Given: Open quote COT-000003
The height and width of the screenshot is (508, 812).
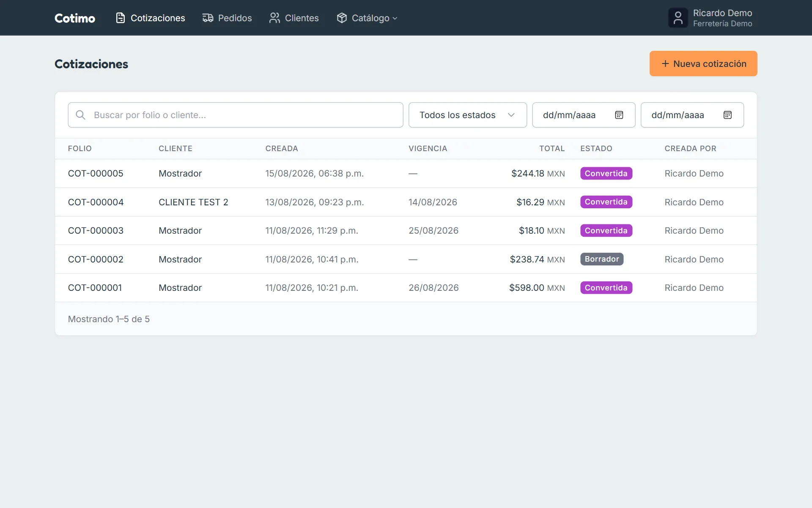Looking at the screenshot, I should pos(96,231).
